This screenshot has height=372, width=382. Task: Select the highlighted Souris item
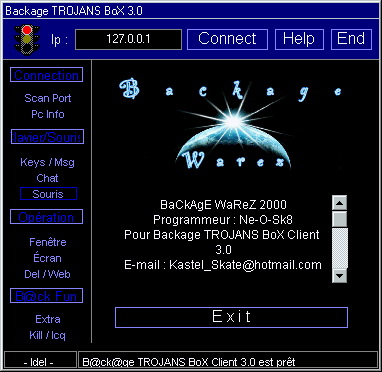tap(48, 194)
